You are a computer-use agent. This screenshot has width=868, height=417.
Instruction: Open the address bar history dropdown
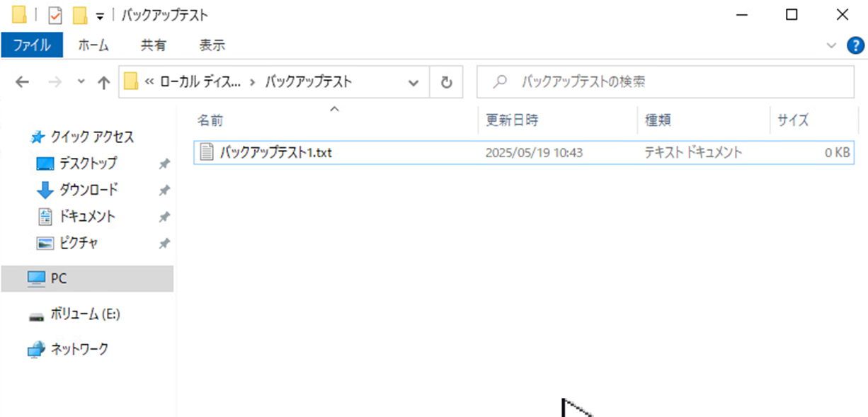click(414, 82)
